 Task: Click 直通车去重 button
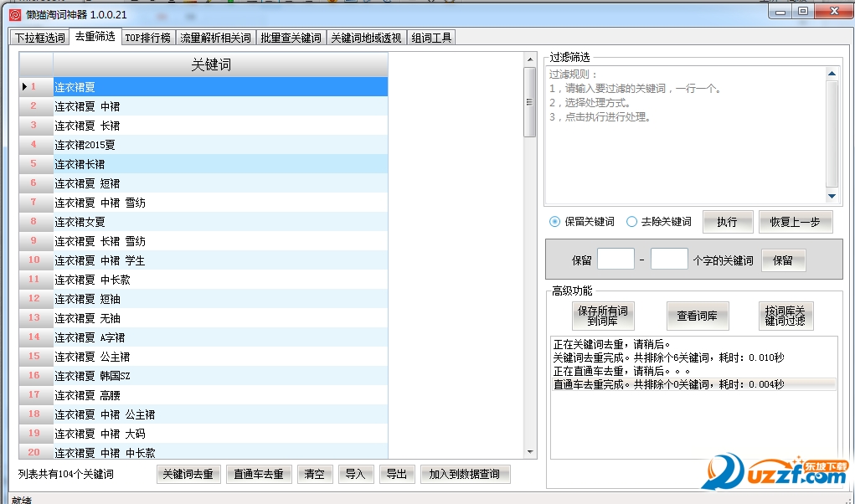[x=259, y=474]
